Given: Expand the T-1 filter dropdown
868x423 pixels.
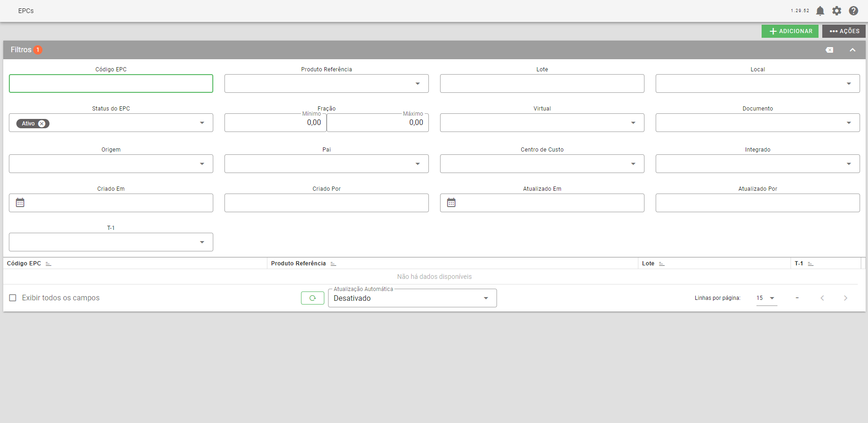Looking at the screenshot, I should coord(202,242).
